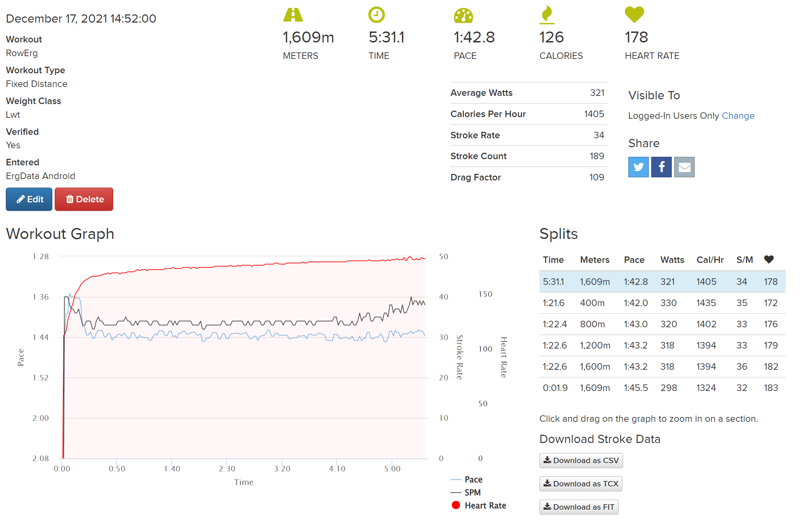Select the 400m split row
812x532 pixels.
[662, 303]
